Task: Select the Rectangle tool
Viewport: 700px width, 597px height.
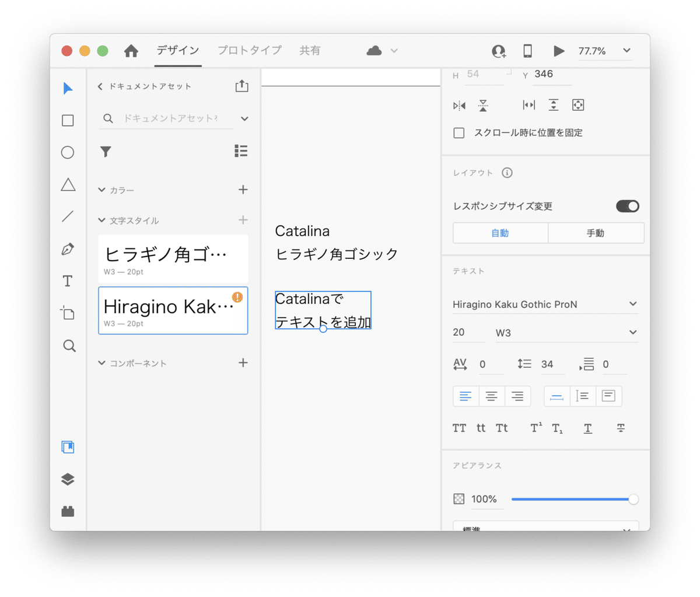Action: 68,121
